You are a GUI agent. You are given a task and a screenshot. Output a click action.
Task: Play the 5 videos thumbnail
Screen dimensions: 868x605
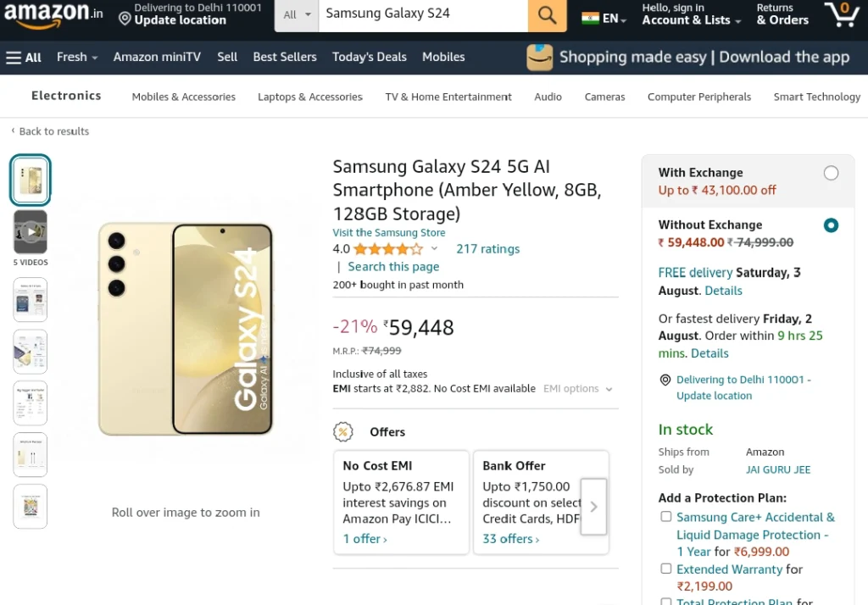tap(31, 232)
